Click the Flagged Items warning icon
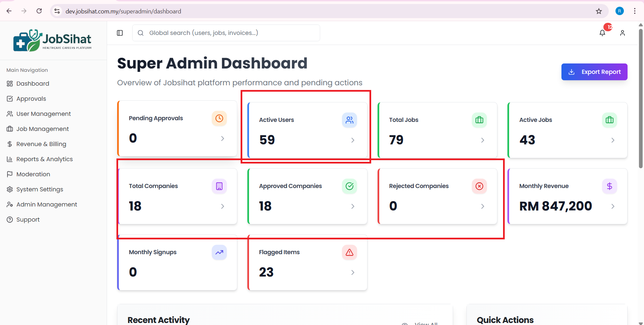 click(x=349, y=252)
